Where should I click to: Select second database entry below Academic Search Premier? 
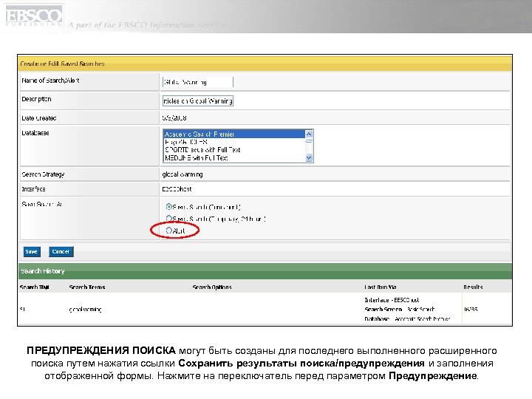coord(234,142)
